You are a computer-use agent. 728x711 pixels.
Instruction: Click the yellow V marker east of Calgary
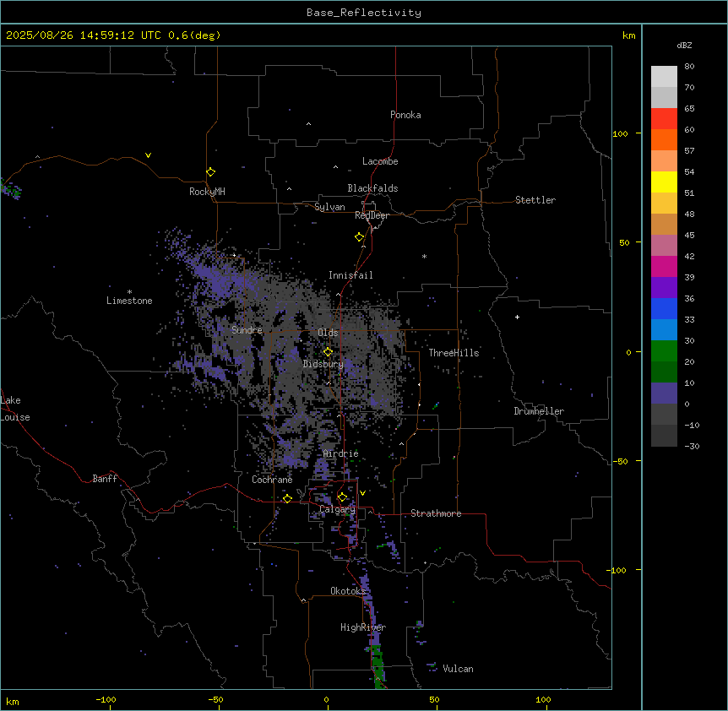[362, 493]
